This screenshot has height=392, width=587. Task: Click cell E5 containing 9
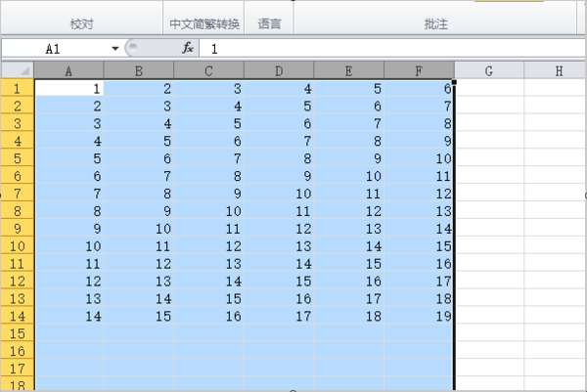pyautogui.click(x=349, y=158)
